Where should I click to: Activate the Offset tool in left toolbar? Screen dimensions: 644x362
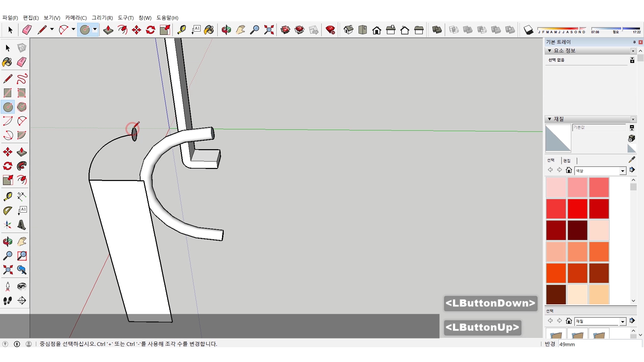pyautogui.click(x=22, y=180)
